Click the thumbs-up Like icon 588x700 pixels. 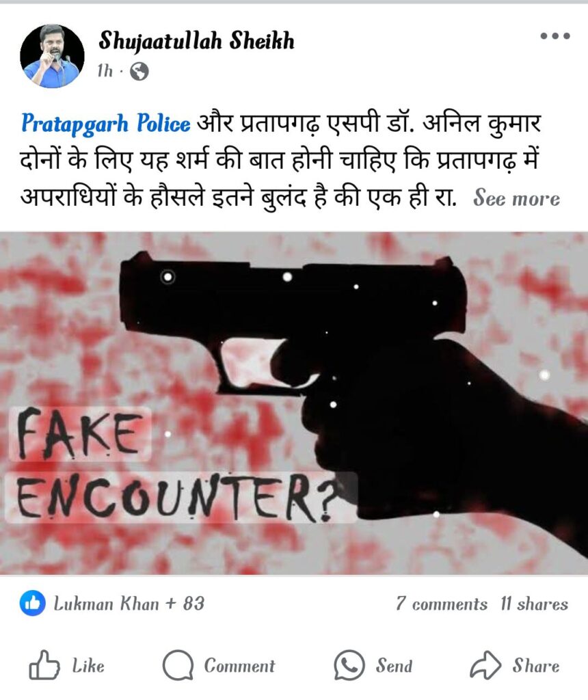[43, 665]
